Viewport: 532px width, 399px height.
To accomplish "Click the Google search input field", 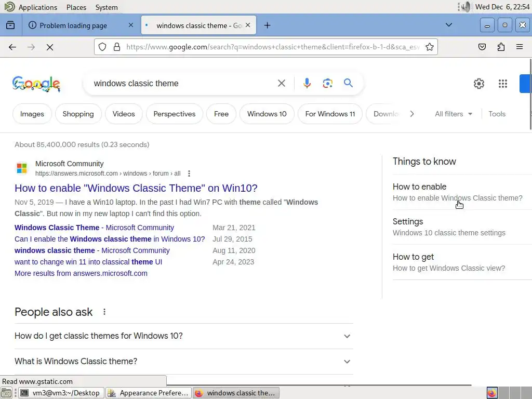I will (183, 84).
